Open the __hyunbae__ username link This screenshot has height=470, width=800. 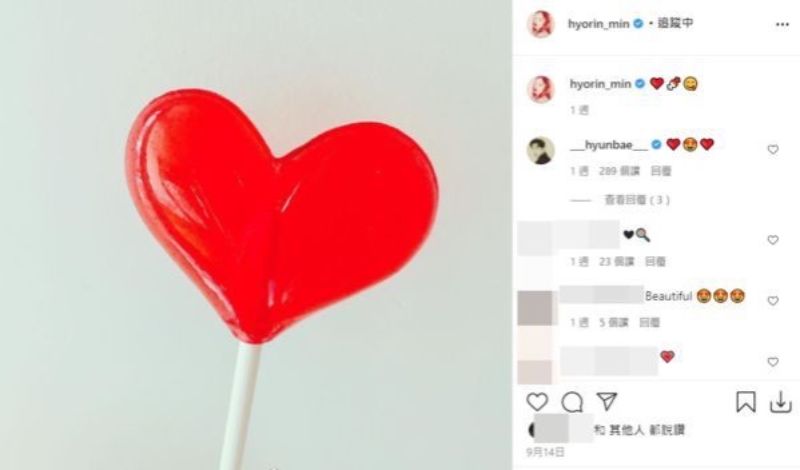609,145
